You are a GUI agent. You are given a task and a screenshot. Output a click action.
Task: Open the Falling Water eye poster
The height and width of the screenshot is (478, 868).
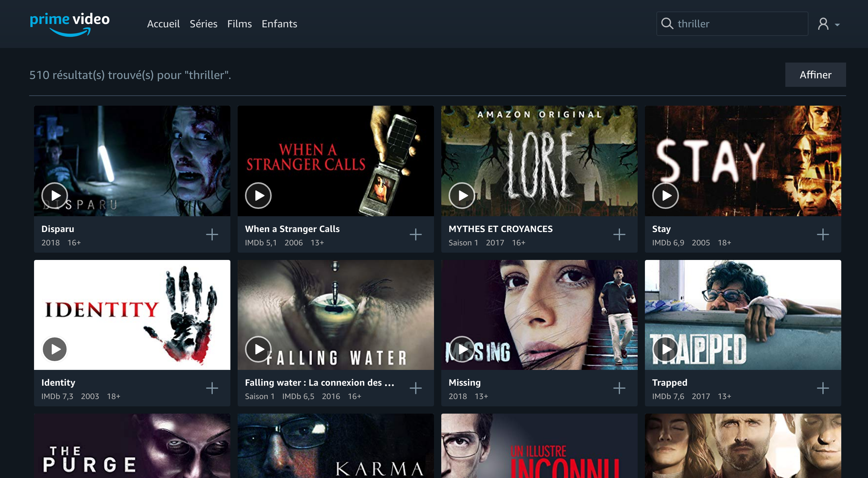[x=336, y=315]
